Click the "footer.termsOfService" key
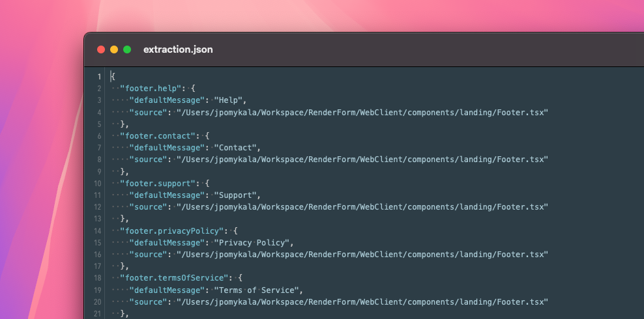Image resolution: width=644 pixels, height=319 pixels. click(174, 279)
